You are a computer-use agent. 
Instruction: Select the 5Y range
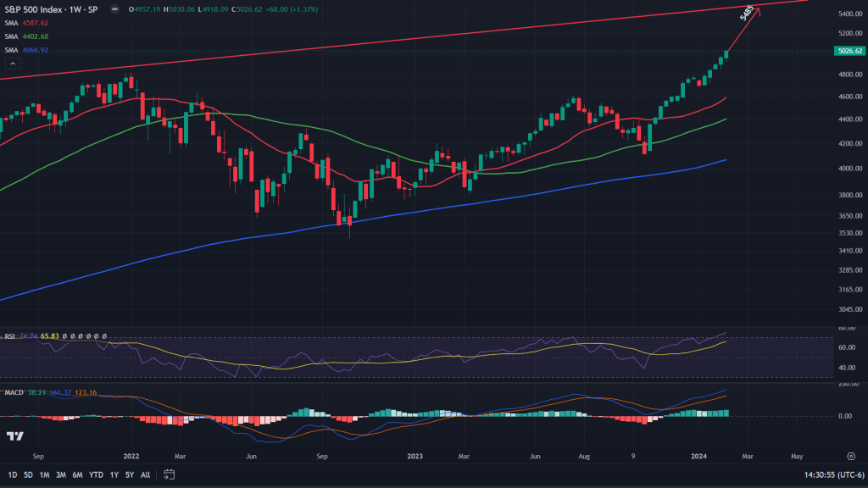(130, 474)
